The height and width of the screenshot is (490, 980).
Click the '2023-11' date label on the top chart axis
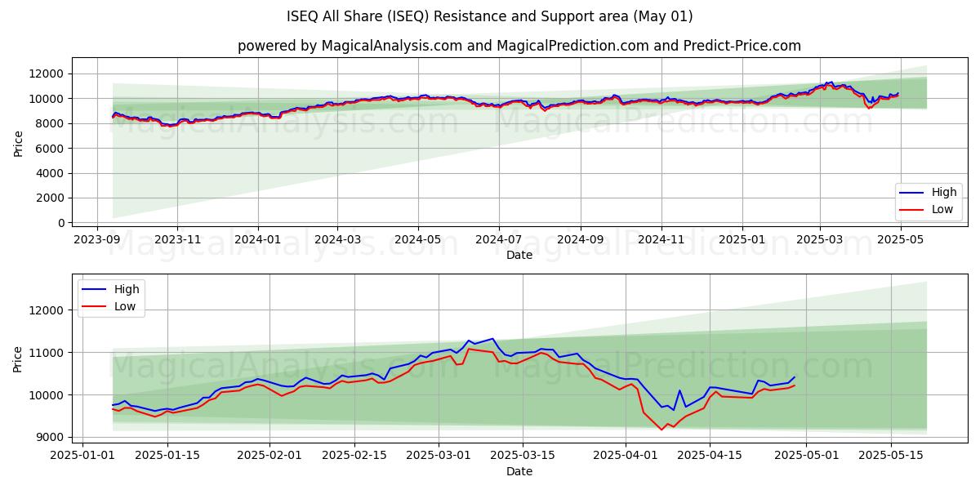[x=177, y=238]
